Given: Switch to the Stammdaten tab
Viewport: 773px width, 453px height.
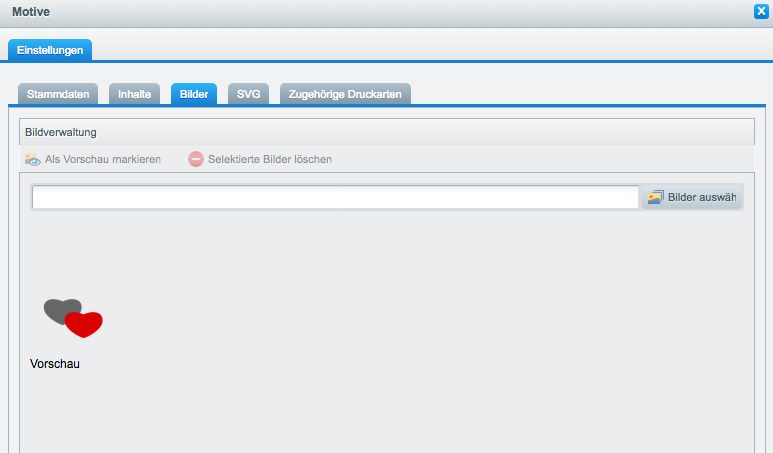Looking at the screenshot, I should (x=58, y=94).
